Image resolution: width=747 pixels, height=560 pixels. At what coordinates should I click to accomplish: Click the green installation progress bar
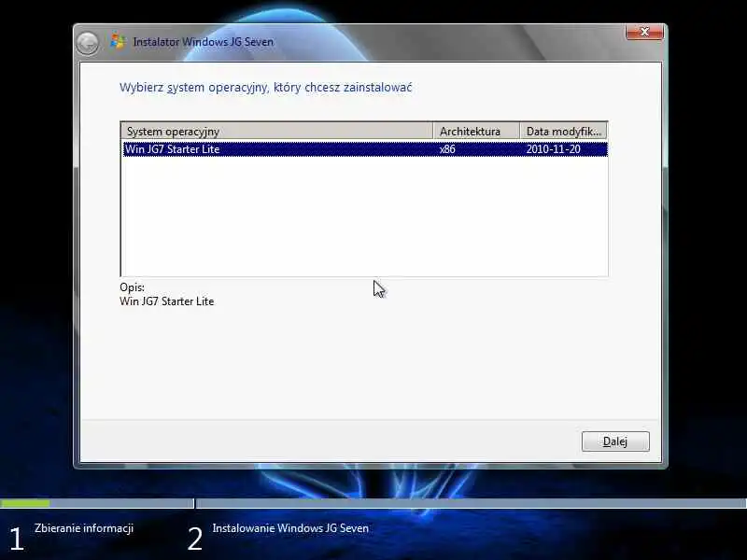25,503
